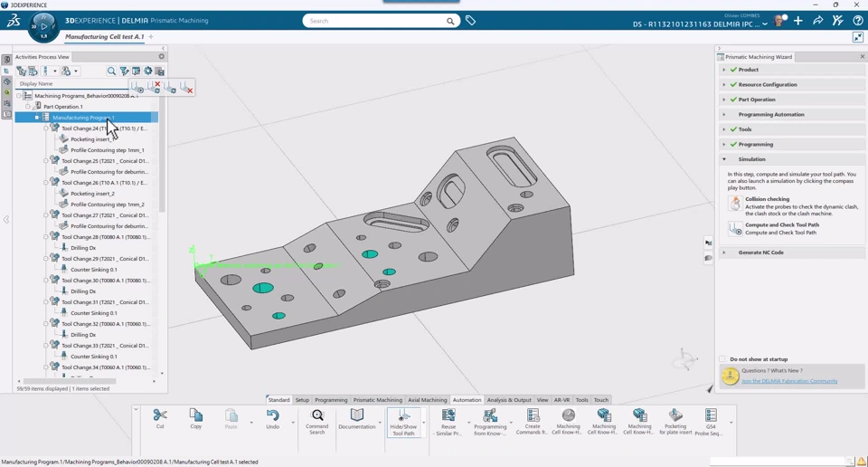868x467 pixels.
Task: Click search magnifier in Activities Process View
Action: [x=111, y=71]
